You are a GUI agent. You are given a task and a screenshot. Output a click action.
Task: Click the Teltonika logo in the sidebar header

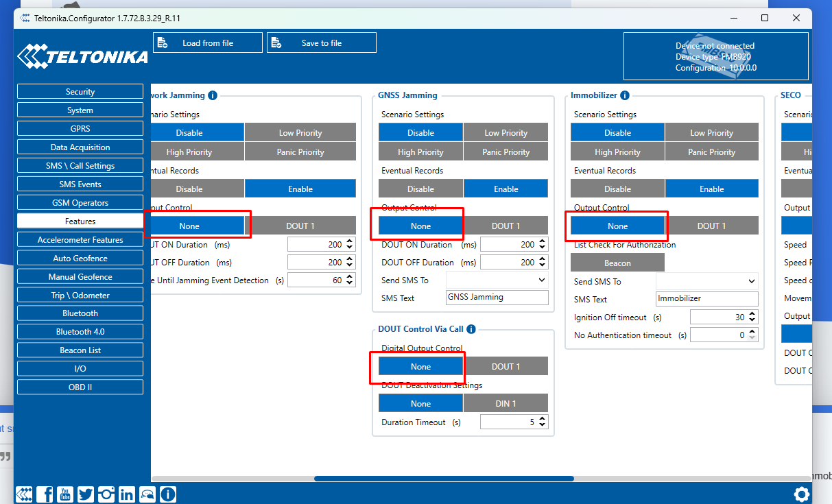point(82,56)
